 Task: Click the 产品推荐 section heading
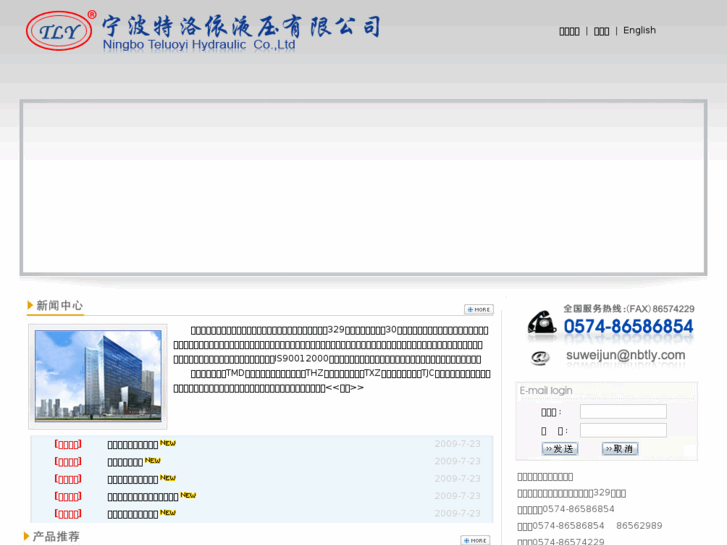point(56,536)
